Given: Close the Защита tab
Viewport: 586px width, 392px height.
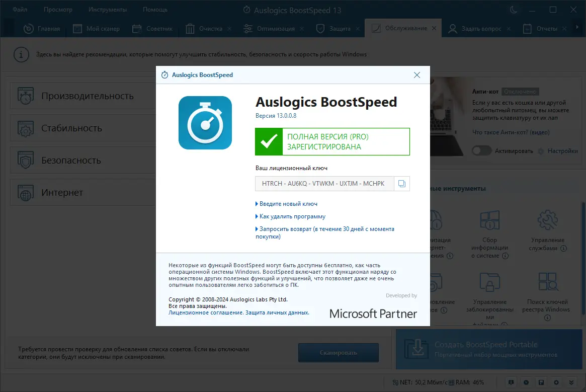Looking at the screenshot, I should 358,29.
